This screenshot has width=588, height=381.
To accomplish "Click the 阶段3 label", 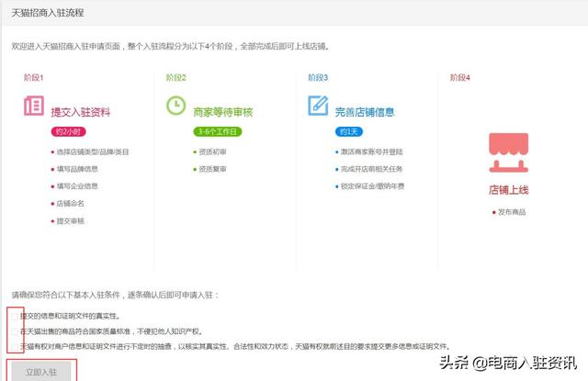I will pyautogui.click(x=318, y=77).
